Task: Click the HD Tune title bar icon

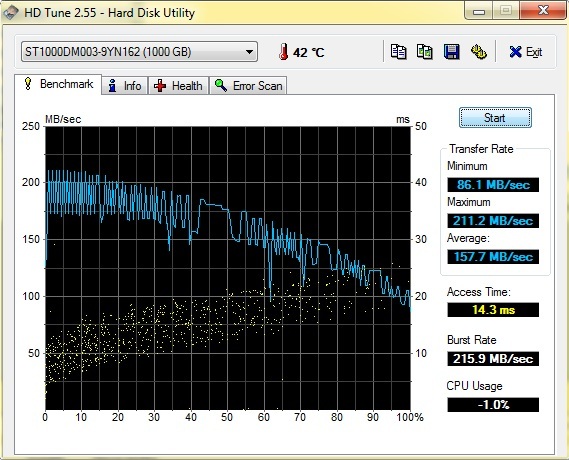Action: (x=10, y=13)
